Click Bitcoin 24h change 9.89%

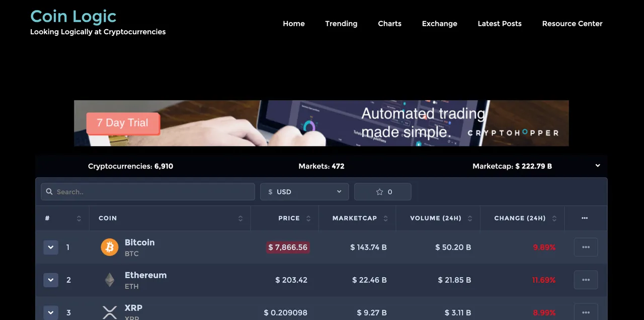coord(544,247)
